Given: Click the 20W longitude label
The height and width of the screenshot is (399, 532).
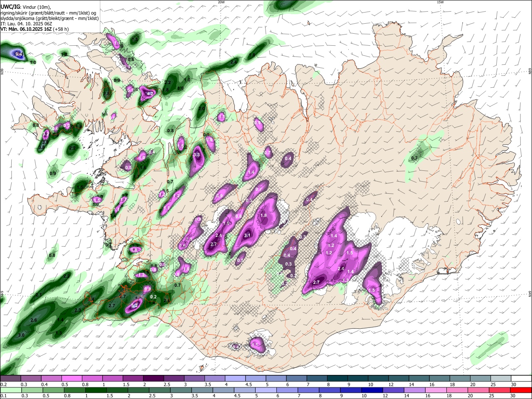Looking at the screenshot, I should 221,2.
